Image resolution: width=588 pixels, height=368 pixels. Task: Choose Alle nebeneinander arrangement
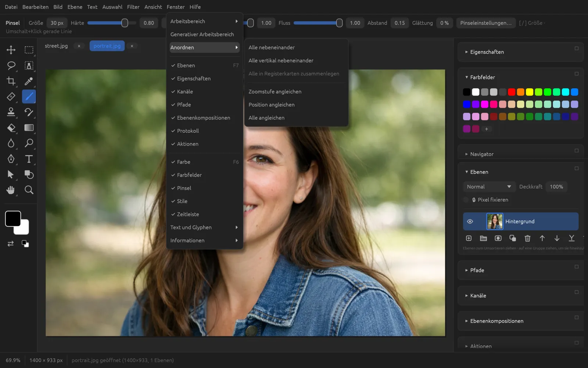point(296,47)
